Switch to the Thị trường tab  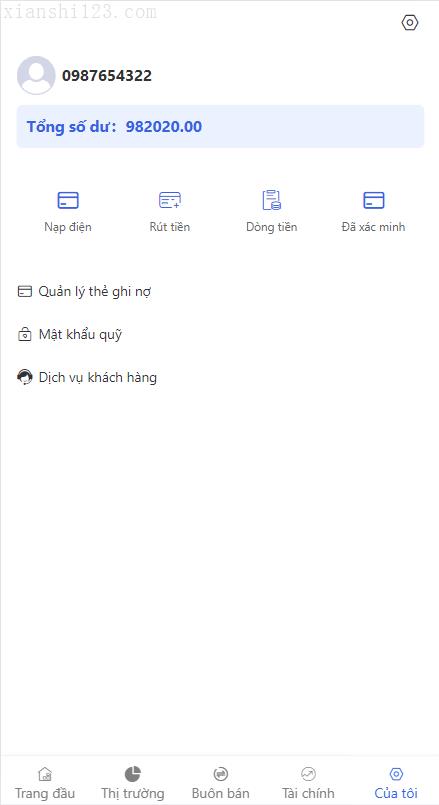[x=132, y=782]
